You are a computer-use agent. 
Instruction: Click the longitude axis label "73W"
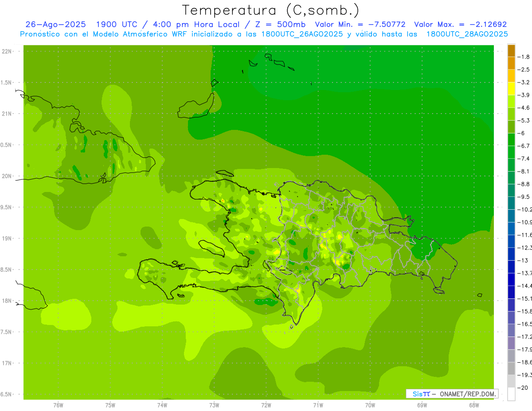[x=214, y=405]
